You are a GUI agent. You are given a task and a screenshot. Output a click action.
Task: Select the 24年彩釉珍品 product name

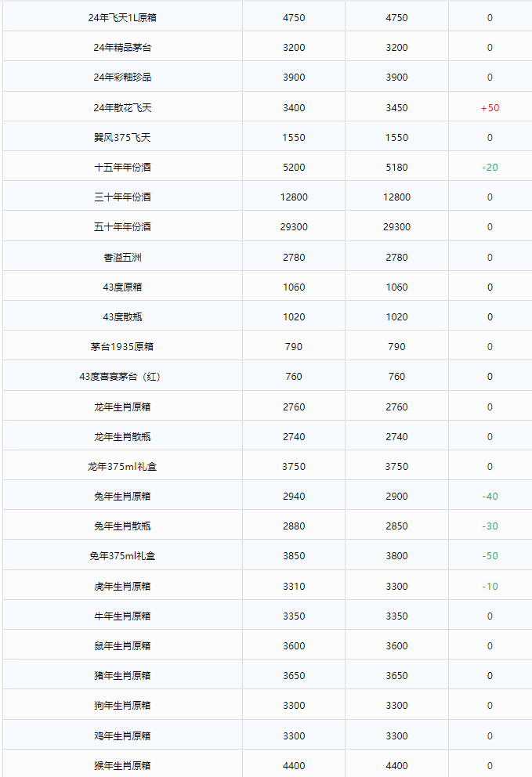(x=122, y=78)
